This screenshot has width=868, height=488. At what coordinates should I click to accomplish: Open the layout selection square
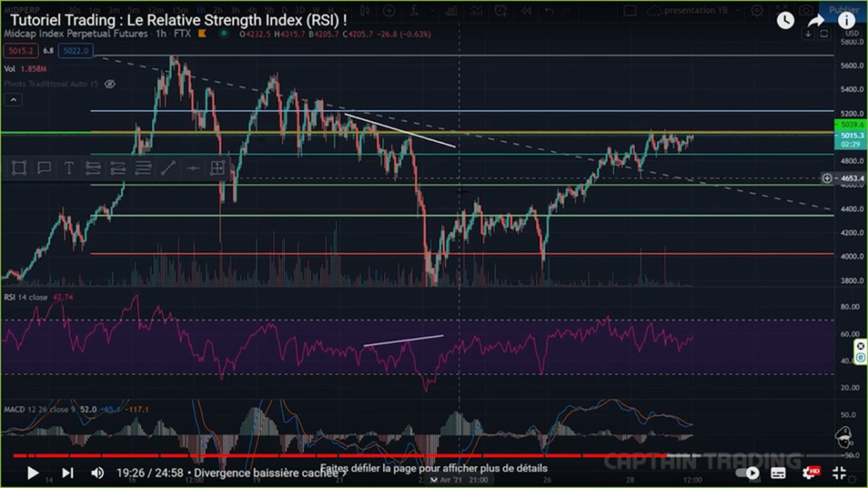(x=630, y=10)
